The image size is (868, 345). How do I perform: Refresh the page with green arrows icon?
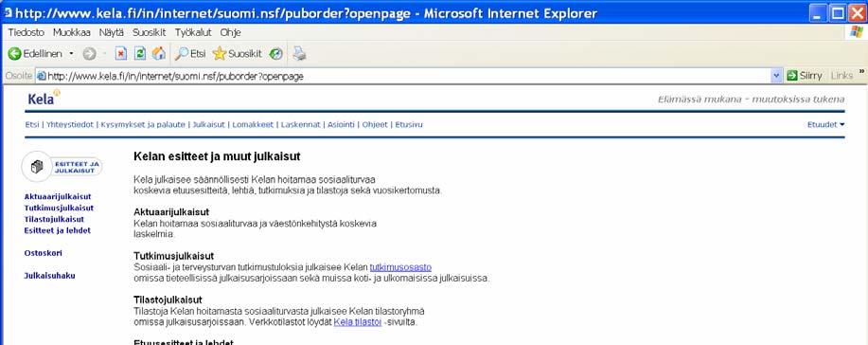click(x=140, y=54)
